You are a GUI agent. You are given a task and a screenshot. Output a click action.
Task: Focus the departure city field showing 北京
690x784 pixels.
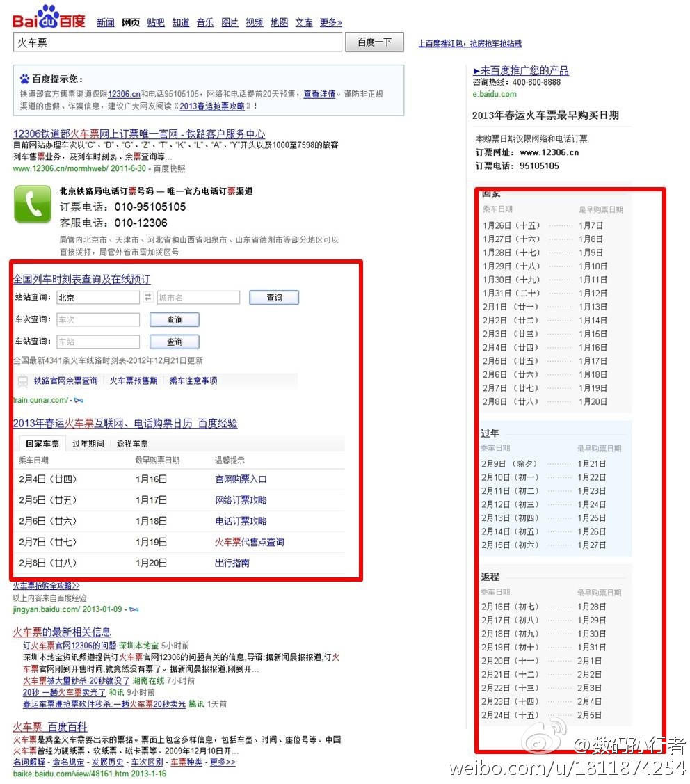(x=98, y=298)
